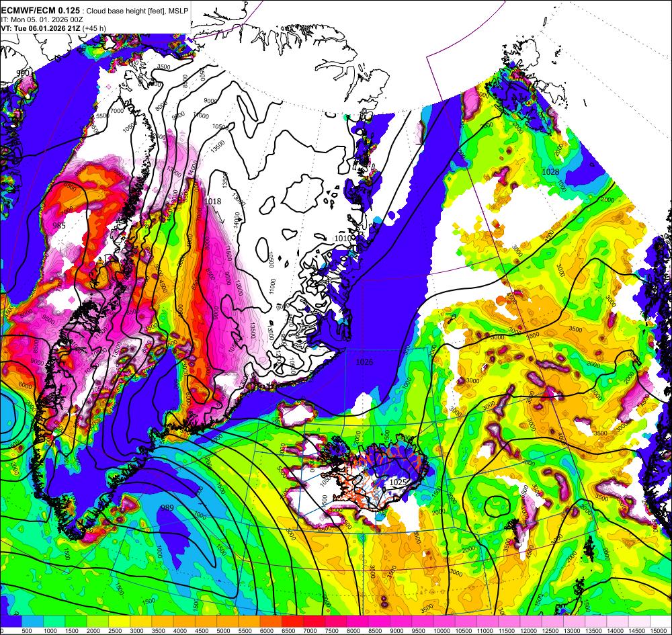The image size is (672, 635).
Task: Click the '1018' pressure label over Greenland
Action: tap(213, 202)
